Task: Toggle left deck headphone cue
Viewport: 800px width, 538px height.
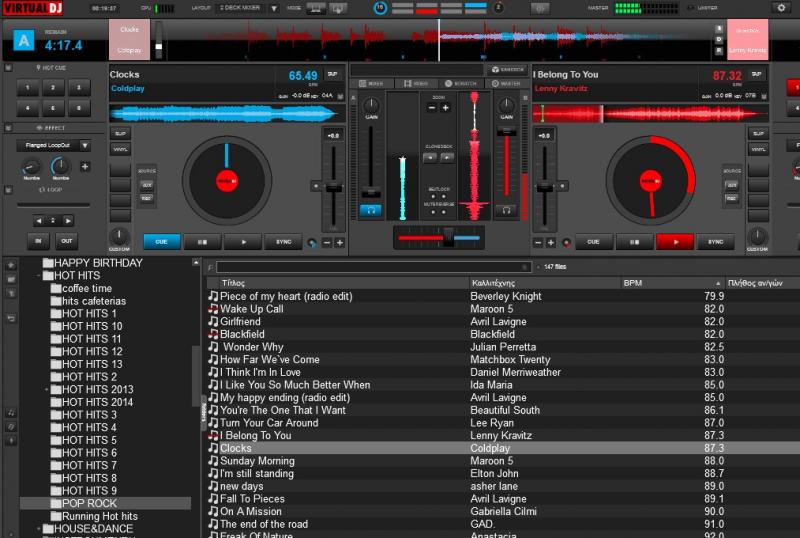Action: (372, 210)
